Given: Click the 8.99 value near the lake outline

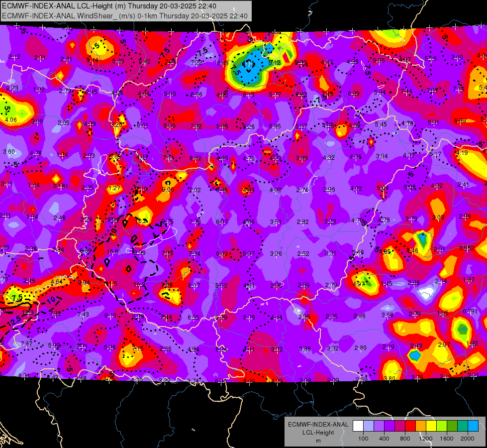Looking at the screenshot, I should 139,253.
